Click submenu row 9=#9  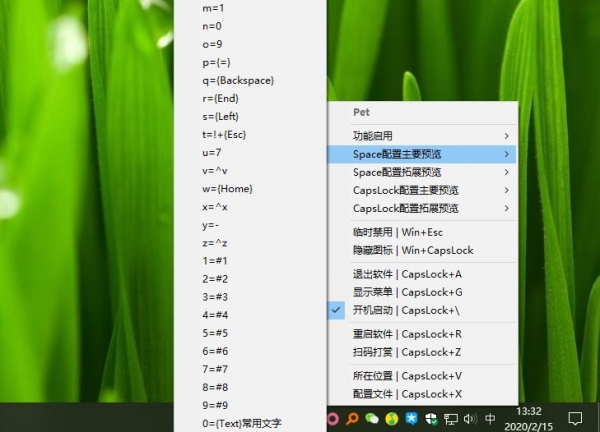(x=250, y=405)
